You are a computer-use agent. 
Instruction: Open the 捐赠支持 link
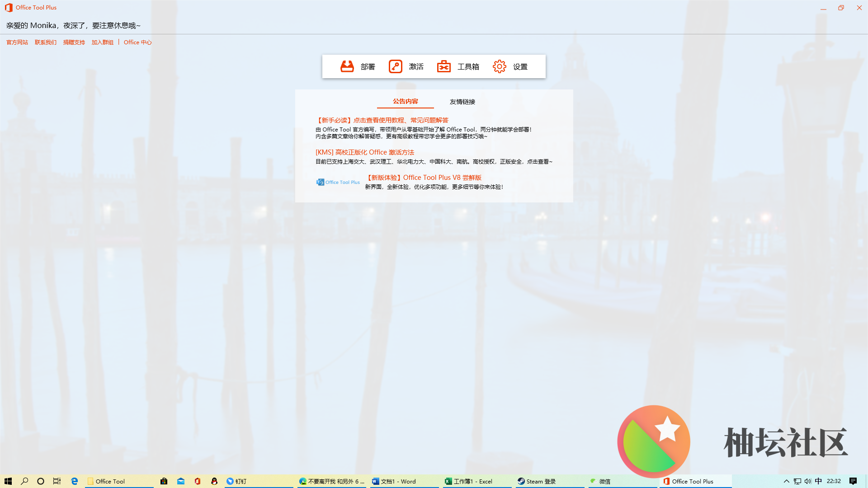point(74,42)
